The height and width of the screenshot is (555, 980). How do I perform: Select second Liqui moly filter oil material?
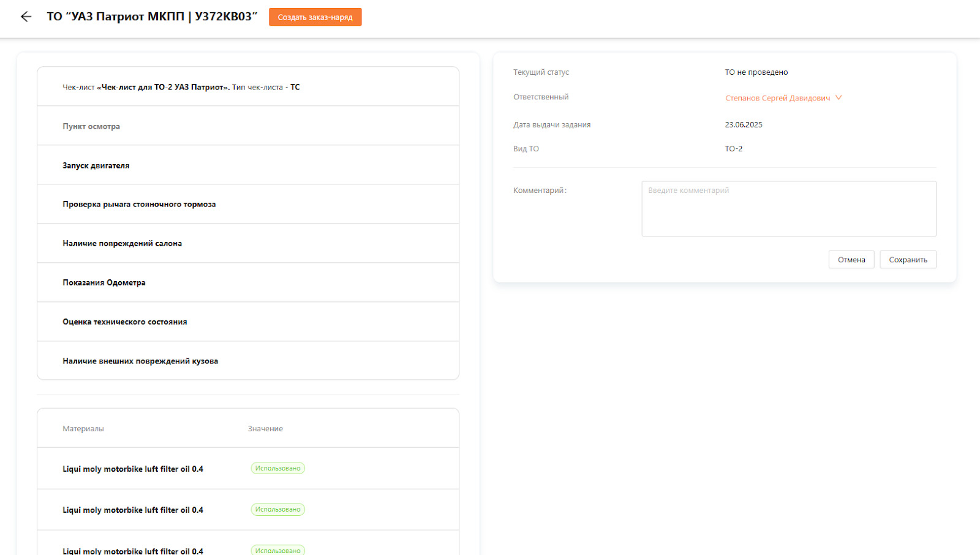[133, 510]
